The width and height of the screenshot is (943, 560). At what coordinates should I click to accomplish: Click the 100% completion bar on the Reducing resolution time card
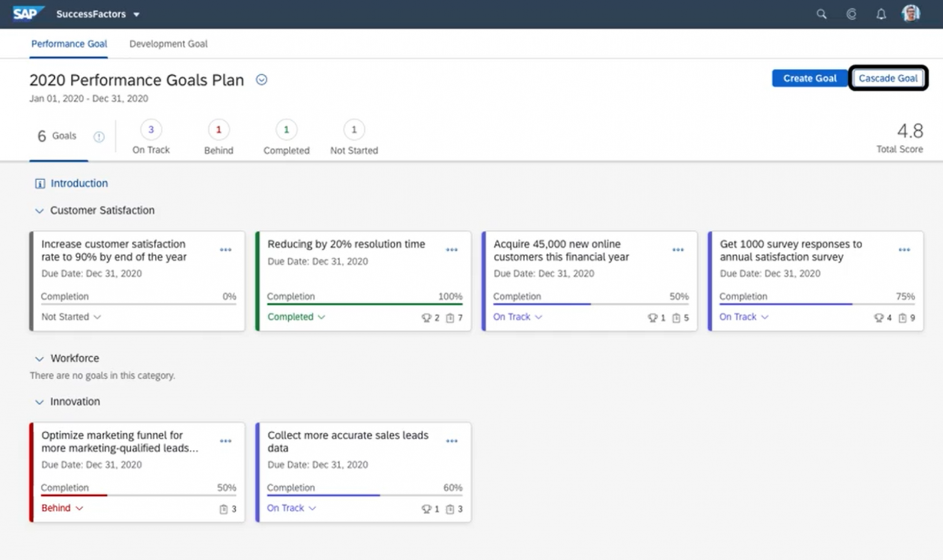point(365,304)
